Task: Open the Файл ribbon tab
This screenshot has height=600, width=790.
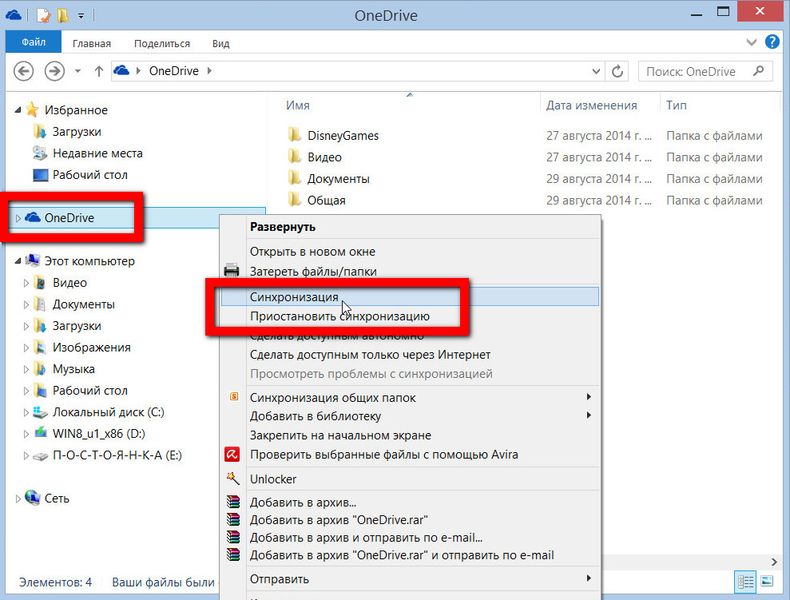Action: 33,42
